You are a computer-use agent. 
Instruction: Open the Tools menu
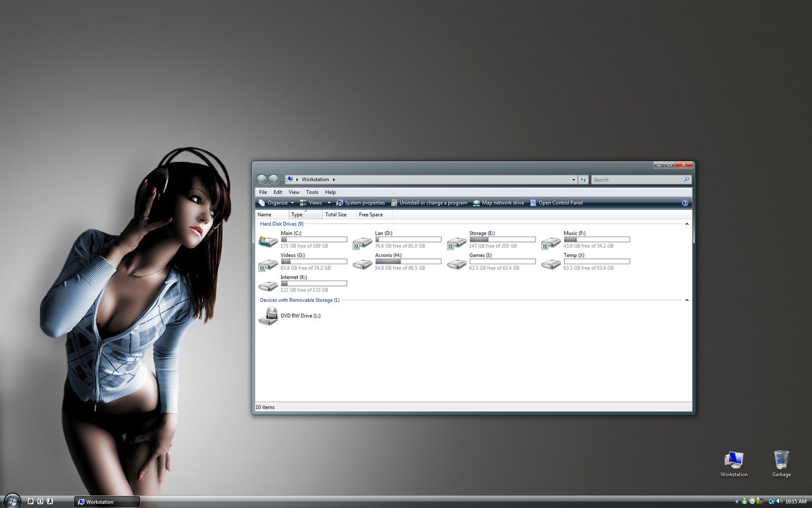312,192
